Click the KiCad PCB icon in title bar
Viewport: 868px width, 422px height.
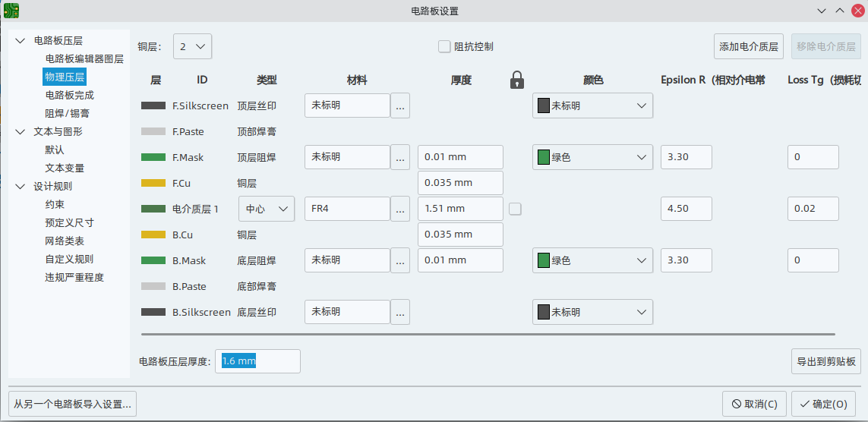[x=11, y=11]
